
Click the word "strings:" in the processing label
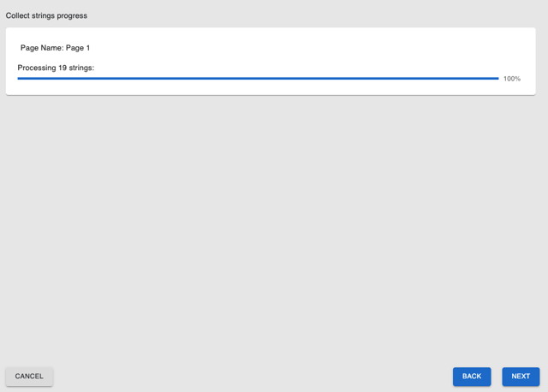pyautogui.click(x=81, y=68)
